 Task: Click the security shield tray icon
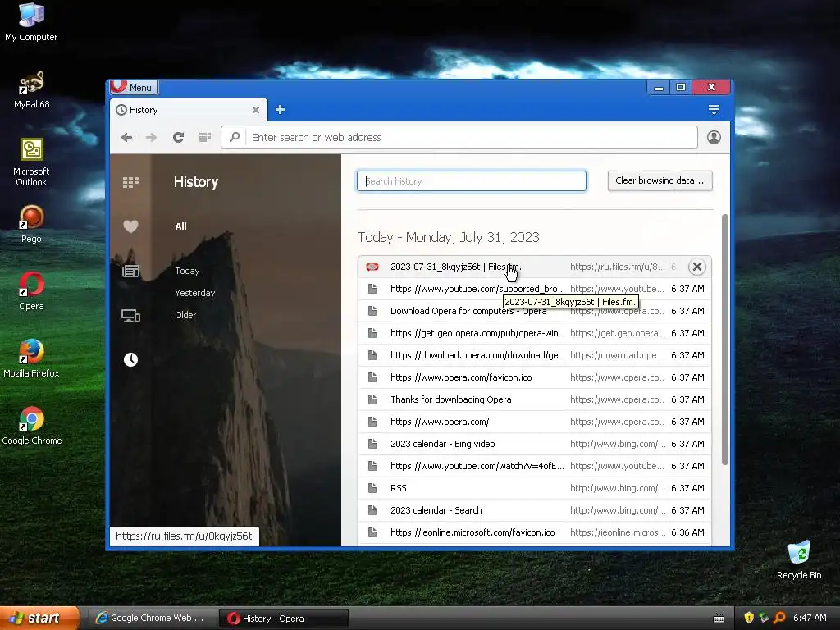click(x=749, y=618)
